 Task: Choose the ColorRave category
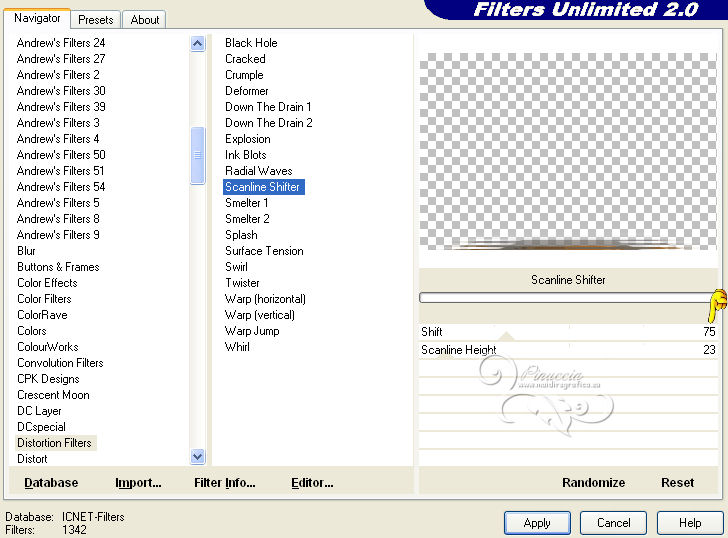[x=42, y=315]
